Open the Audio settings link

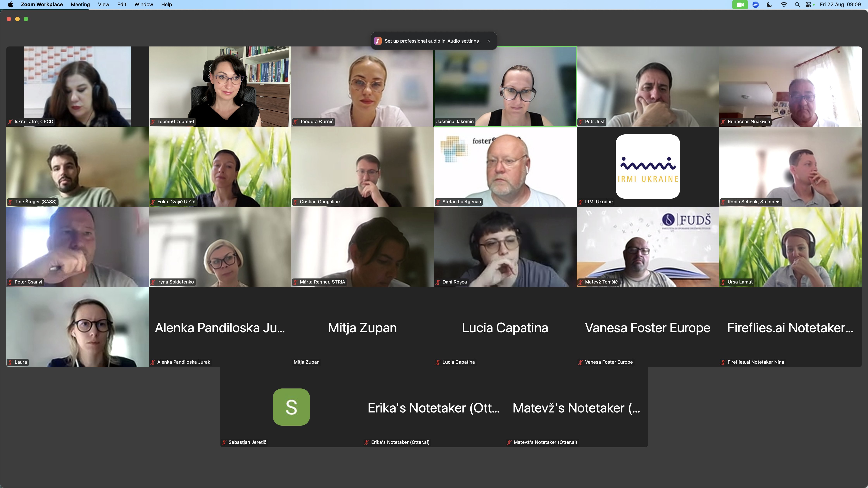click(463, 41)
